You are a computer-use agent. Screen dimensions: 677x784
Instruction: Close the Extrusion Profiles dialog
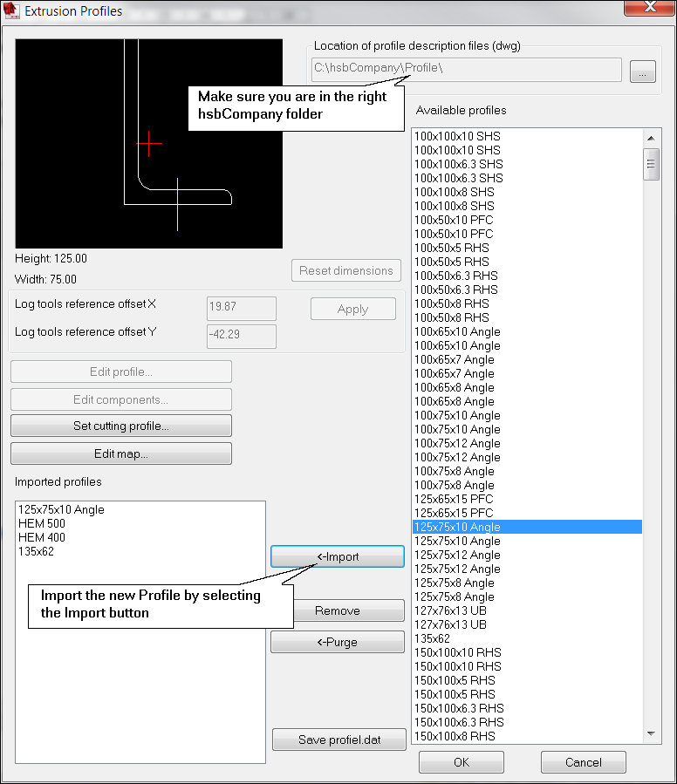[649, 8]
